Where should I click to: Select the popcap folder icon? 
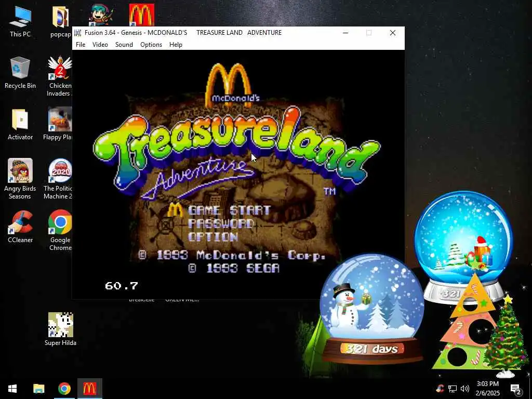coord(61,21)
